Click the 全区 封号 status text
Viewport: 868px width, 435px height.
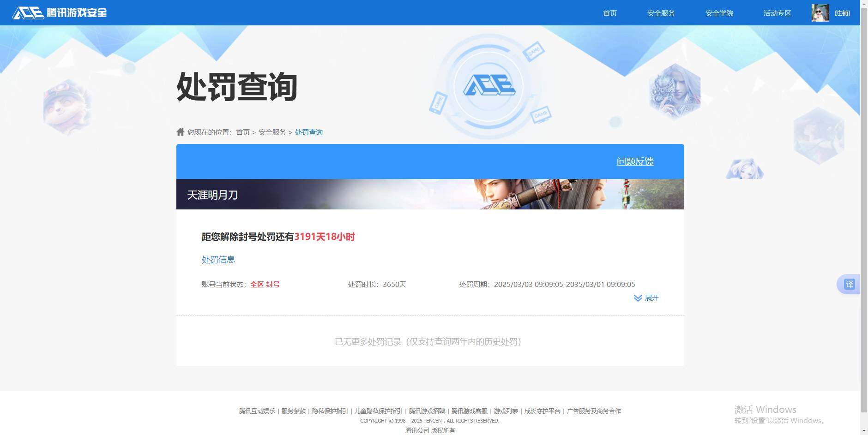[x=265, y=285]
